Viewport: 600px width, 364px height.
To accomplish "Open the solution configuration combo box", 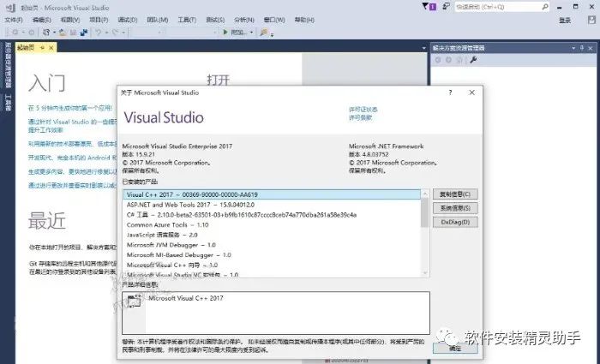I will [147, 33].
